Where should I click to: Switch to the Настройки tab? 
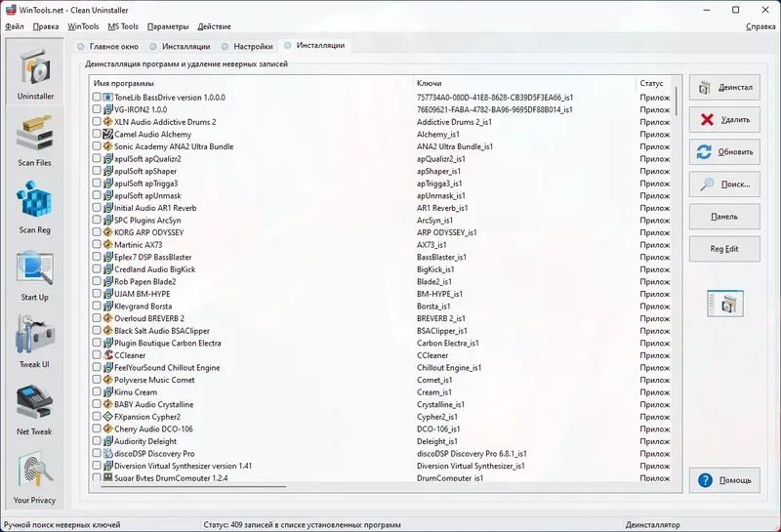248,46
